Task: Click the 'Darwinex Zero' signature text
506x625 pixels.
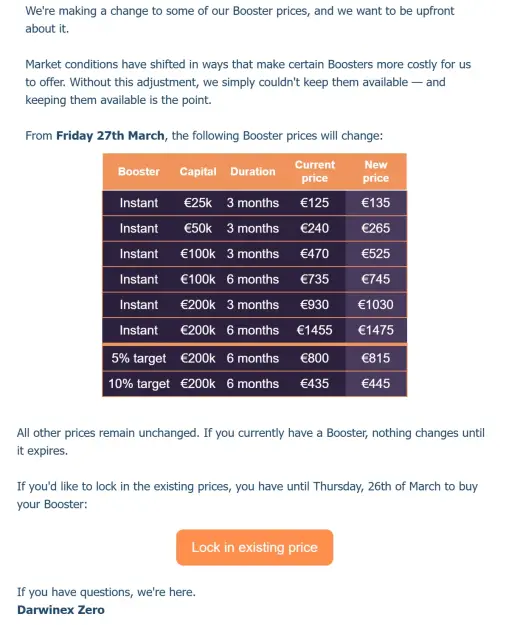Action: pos(61,610)
